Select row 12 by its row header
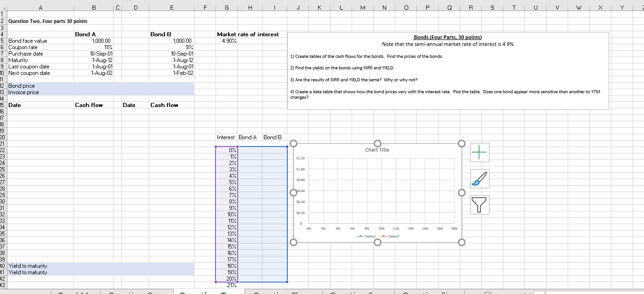This screenshot has width=644, height=294. 5,85
